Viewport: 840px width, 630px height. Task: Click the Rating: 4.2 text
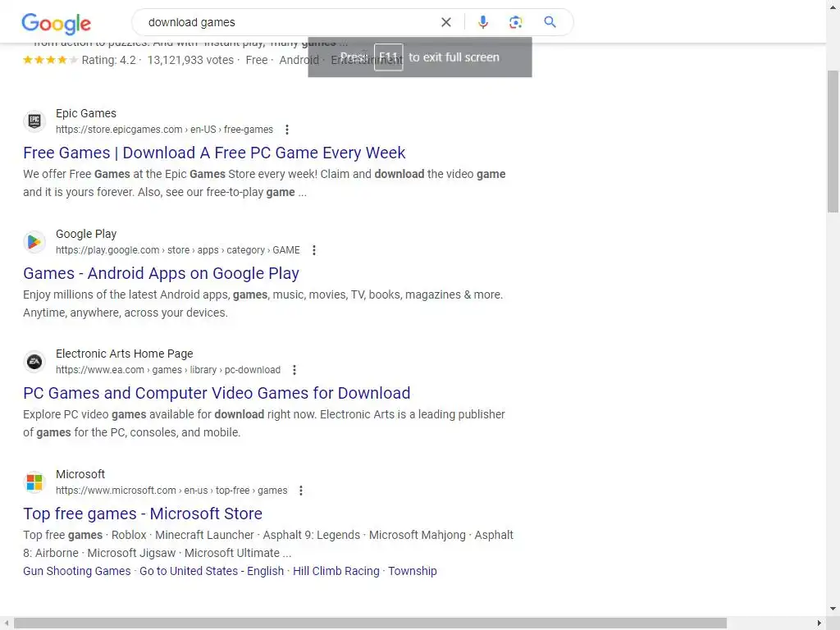tap(109, 60)
